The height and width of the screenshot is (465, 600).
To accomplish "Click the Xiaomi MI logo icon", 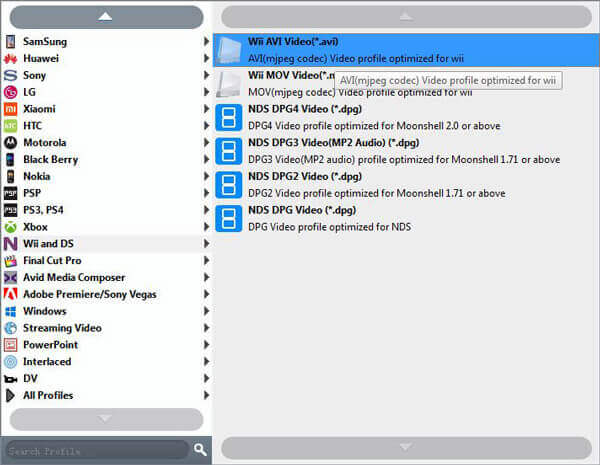I will (x=10, y=109).
